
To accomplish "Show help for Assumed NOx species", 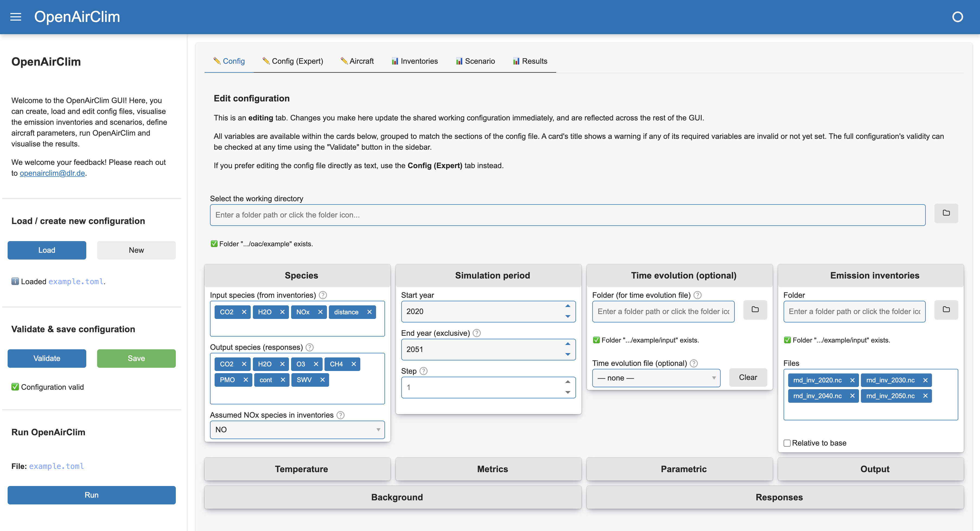I will pos(341,415).
